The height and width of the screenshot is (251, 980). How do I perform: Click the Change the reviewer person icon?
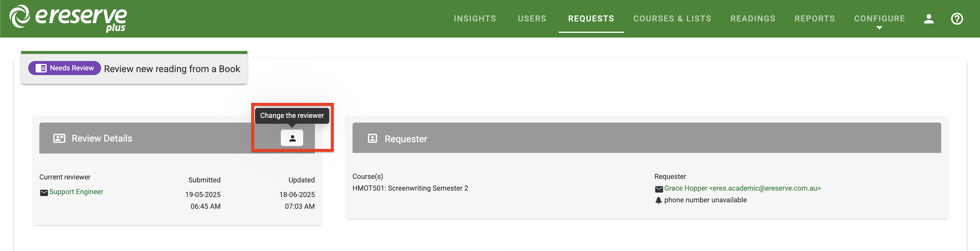coord(292,138)
